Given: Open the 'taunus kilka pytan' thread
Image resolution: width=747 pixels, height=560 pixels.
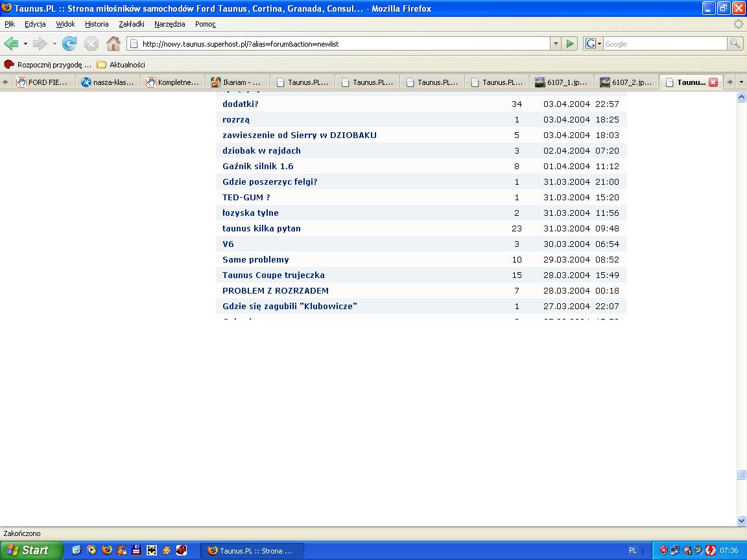Looking at the screenshot, I should (x=261, y=228).
